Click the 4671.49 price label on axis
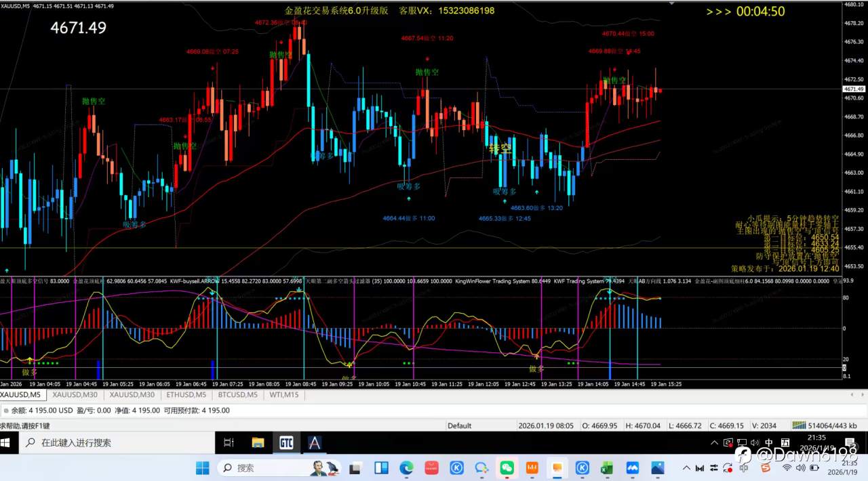 854,89
